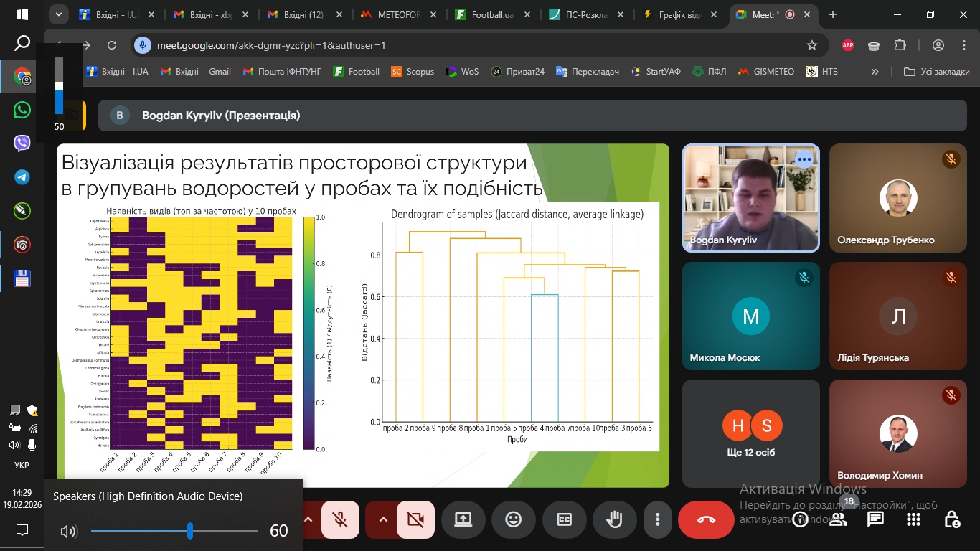Switch to the METEOFOR tab
980x551 pixels.
[x=399, y=13]
